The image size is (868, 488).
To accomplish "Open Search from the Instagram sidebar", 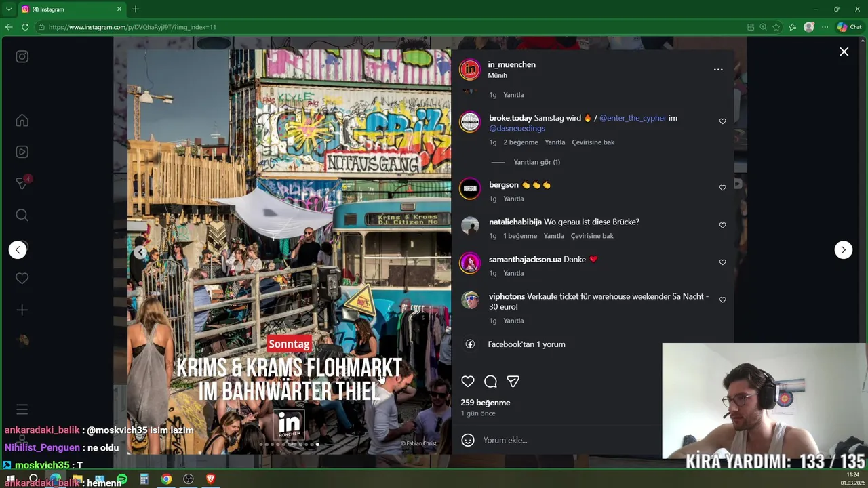I will pyautogui.click(x=22, y=215).
